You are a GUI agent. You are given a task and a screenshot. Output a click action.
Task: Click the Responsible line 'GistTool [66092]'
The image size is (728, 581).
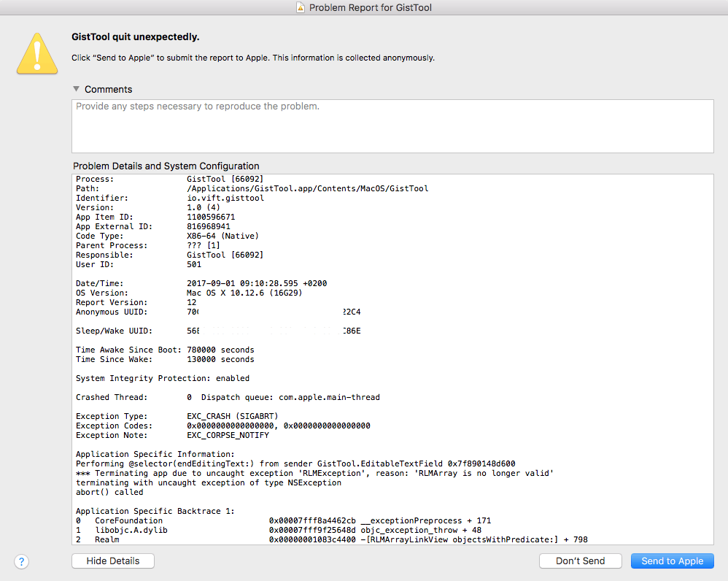coord(225,255)
